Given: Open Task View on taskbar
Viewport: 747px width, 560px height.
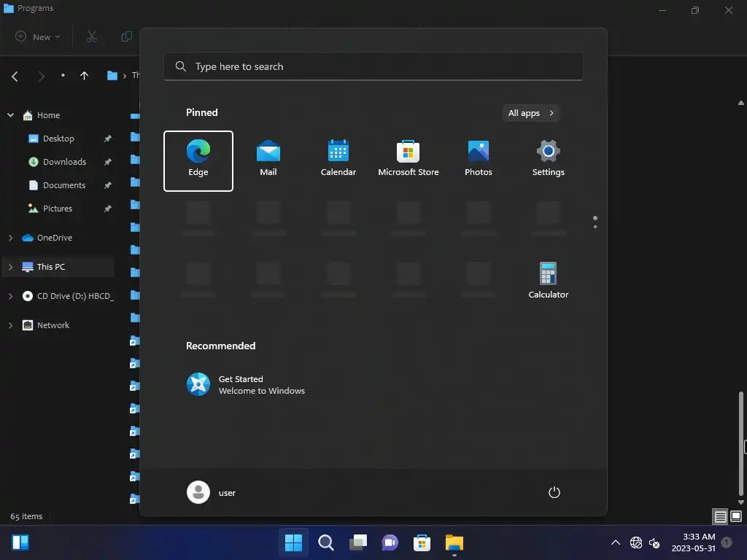Looking at the screenshot, I should point(357,542).
